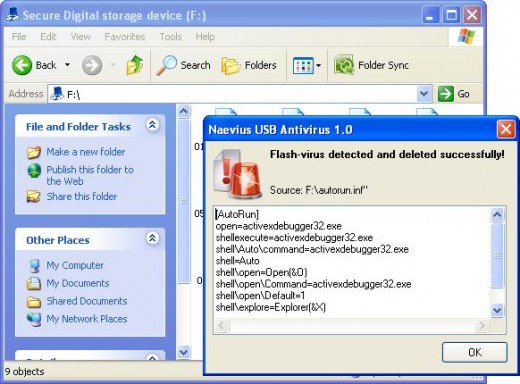Click the green Back arrow icon
This screenshot has height=384, width=520.
pyautogui.click(x=22, y=65)
